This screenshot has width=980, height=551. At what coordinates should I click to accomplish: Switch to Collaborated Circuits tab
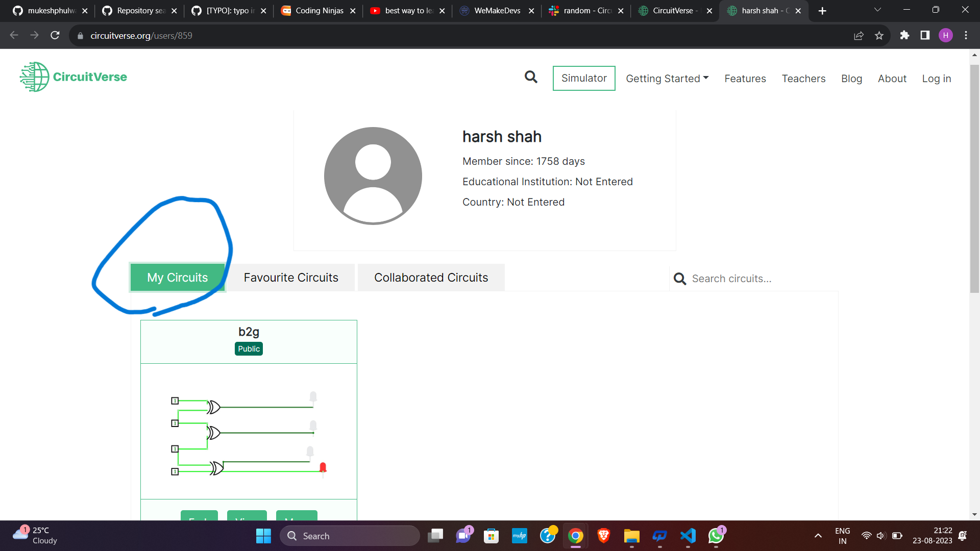pyautogui.click(x=431, y=278)
